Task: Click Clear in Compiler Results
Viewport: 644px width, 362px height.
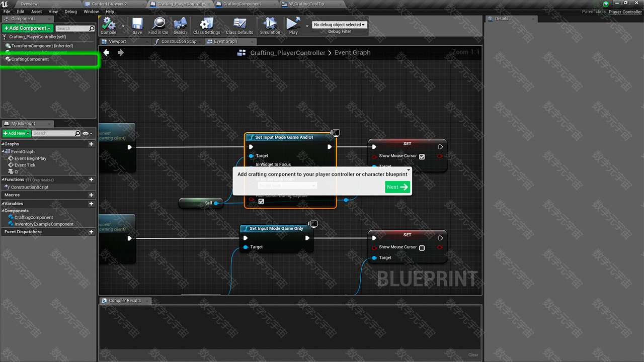Action: [473, 355]
